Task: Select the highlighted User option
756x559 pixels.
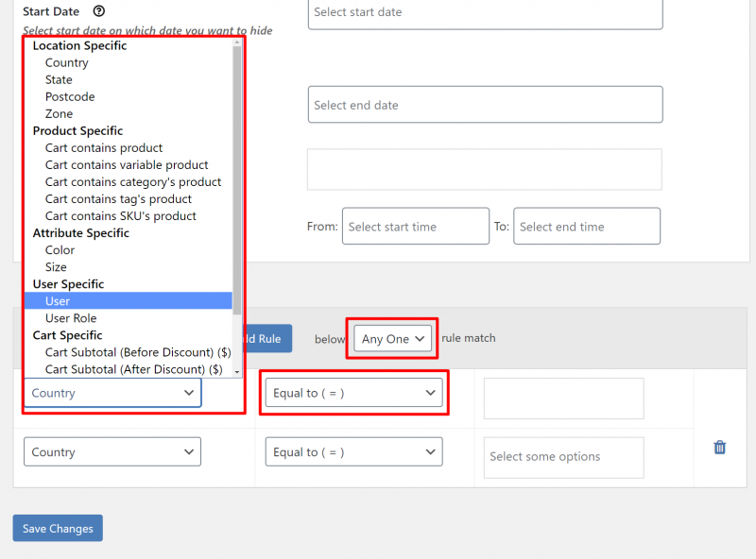Action: coord(129,301)
